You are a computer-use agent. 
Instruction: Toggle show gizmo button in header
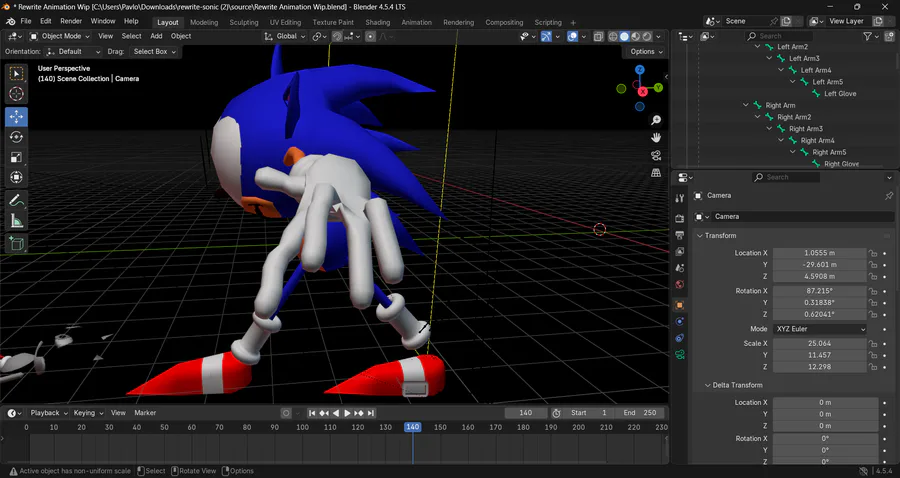click(546, 36)
